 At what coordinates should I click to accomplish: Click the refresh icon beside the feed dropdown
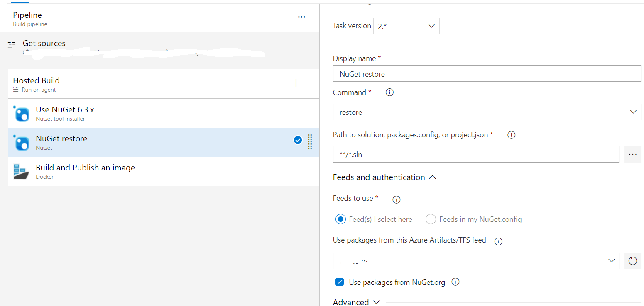click(632, 260)
